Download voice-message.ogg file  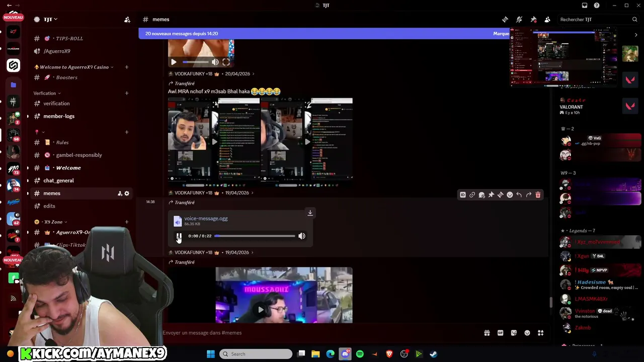click(x=310, y=213)
